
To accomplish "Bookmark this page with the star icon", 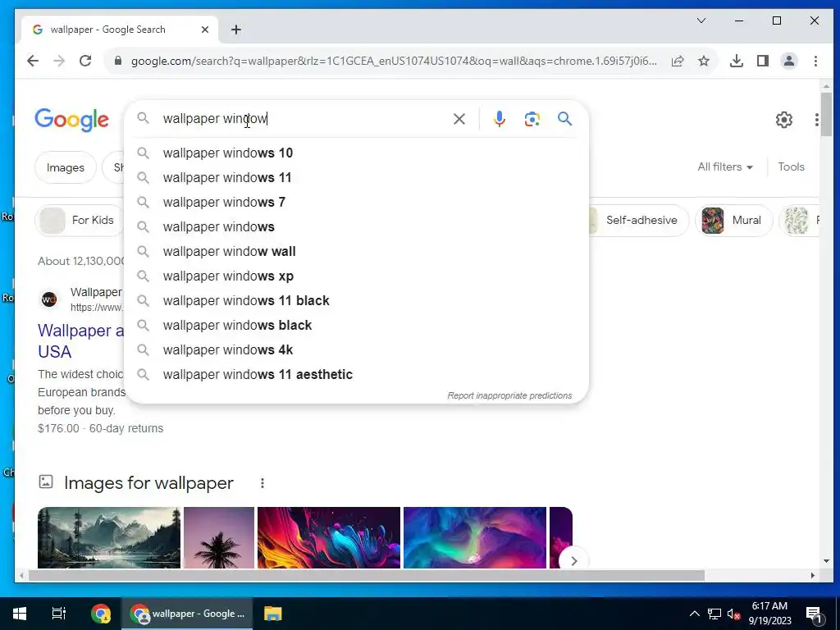I will point(704,61).
